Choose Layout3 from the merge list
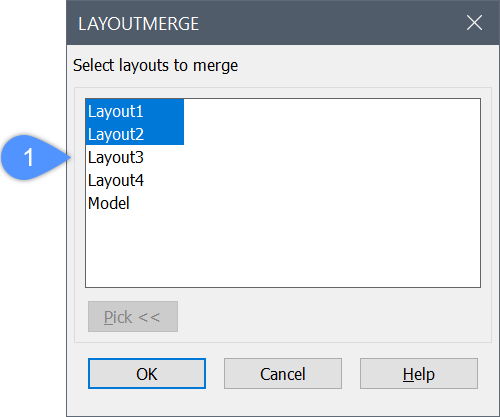The height and width of the screenshot is (417, 500). click(115, 157)
